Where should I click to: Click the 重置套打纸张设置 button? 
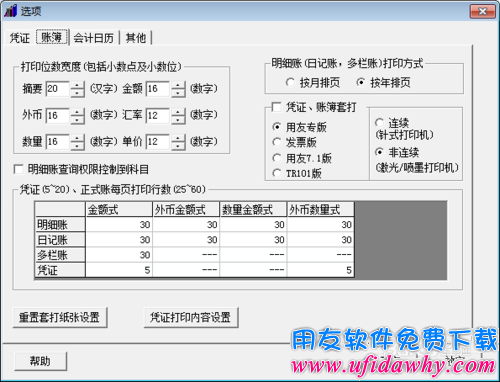coord(60,317)
